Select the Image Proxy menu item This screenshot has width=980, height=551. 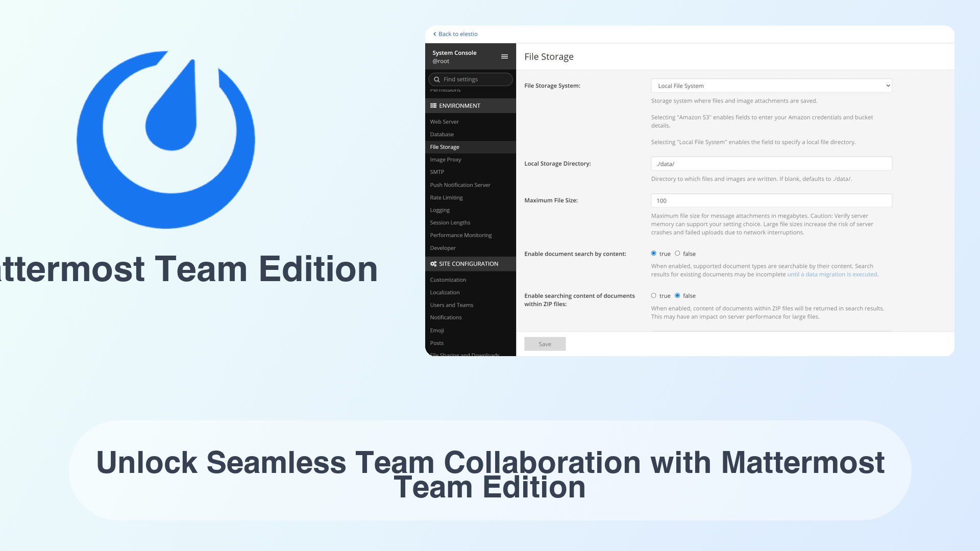click(x=446, y=159)
